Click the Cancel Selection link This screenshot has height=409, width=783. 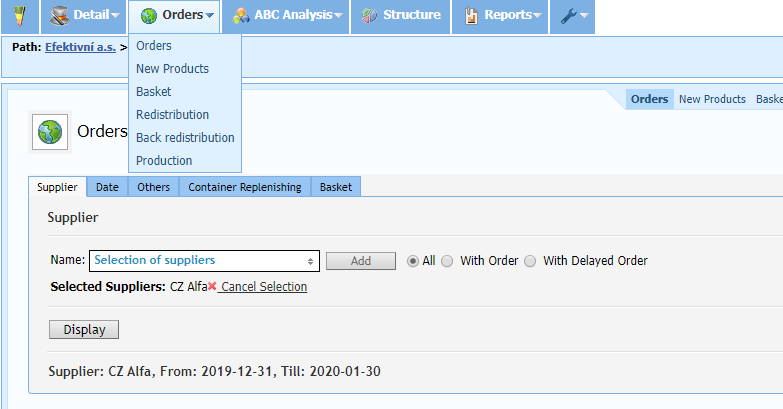pyautogui.click(x=264, y=287)
